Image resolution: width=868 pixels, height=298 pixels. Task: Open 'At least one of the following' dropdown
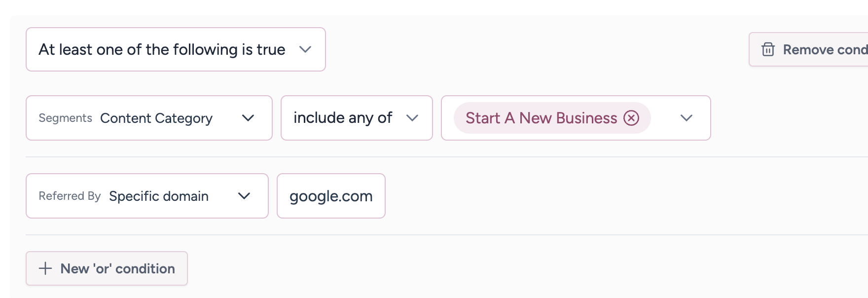point(162,49)
